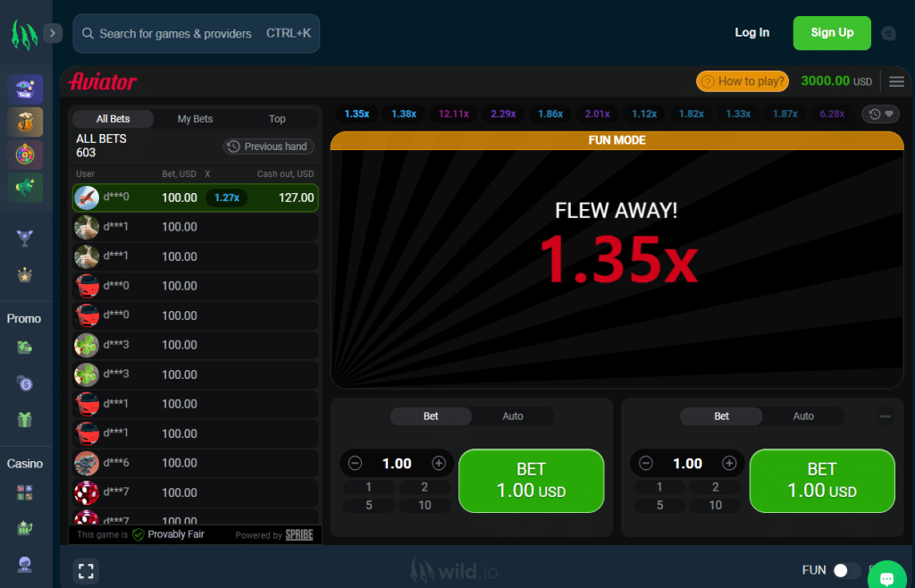Open the green live chat bubble
The height and width of the screenshot is (588, 915).
coord(887,577)
